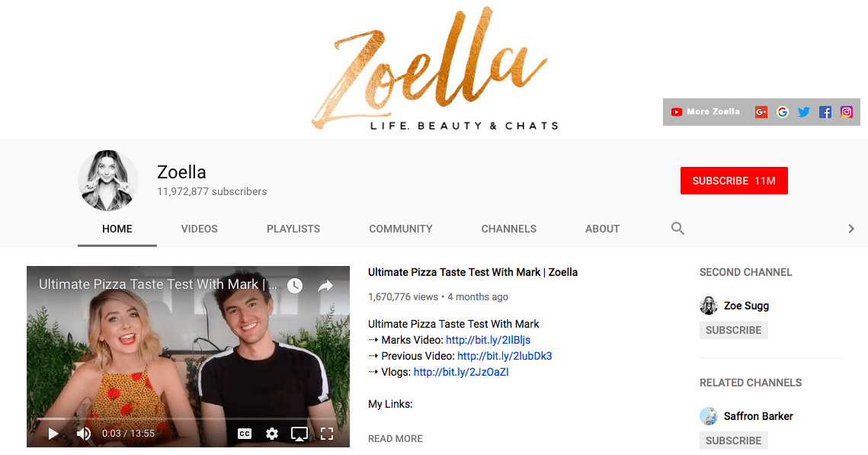Subscribe to Zoe Sugg channel
The image size is (868, 455).
733,330
